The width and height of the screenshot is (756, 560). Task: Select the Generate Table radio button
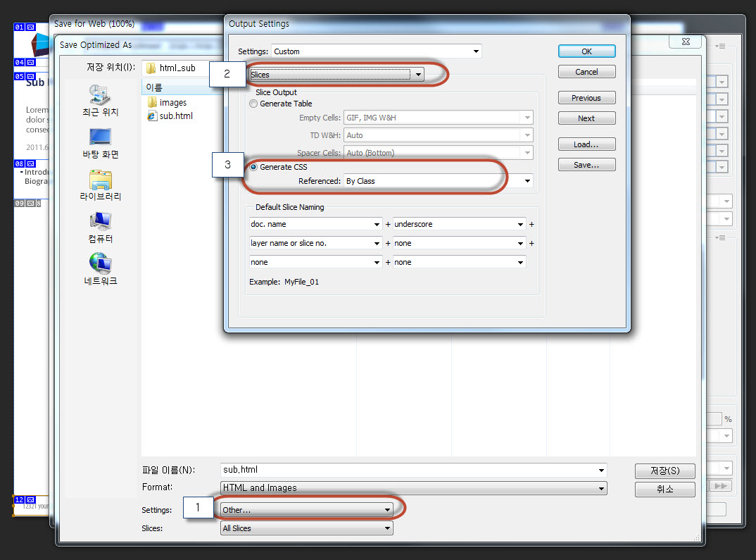[253, 104]
